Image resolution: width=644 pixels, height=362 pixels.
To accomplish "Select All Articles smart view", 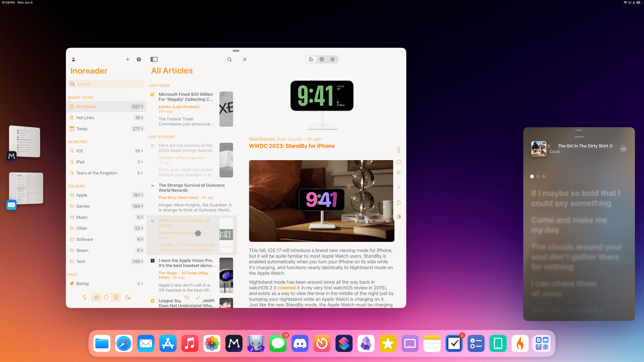I will [x=106, y=107].
